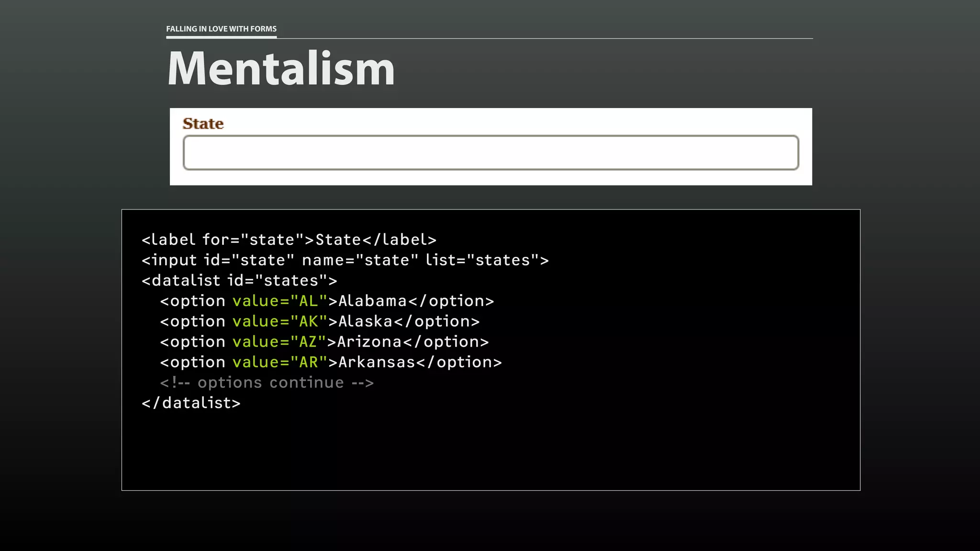
Task: Click the State text input field
Action: click(490, 153)
